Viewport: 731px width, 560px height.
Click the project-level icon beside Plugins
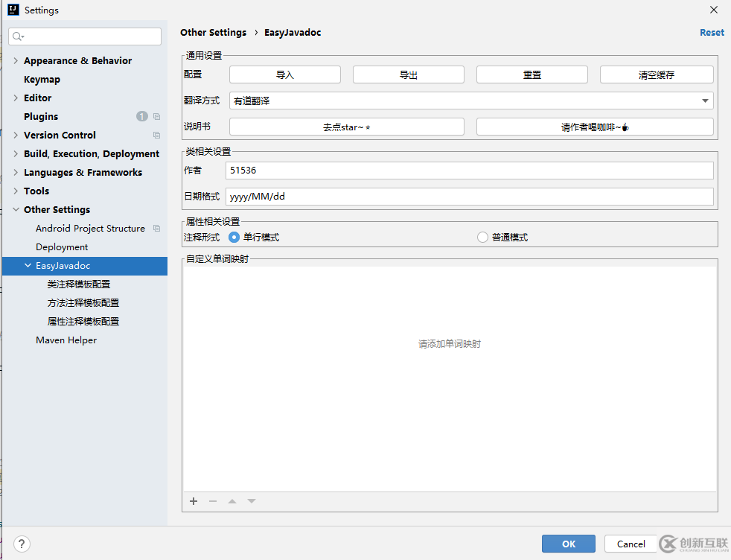coord(156,117)
